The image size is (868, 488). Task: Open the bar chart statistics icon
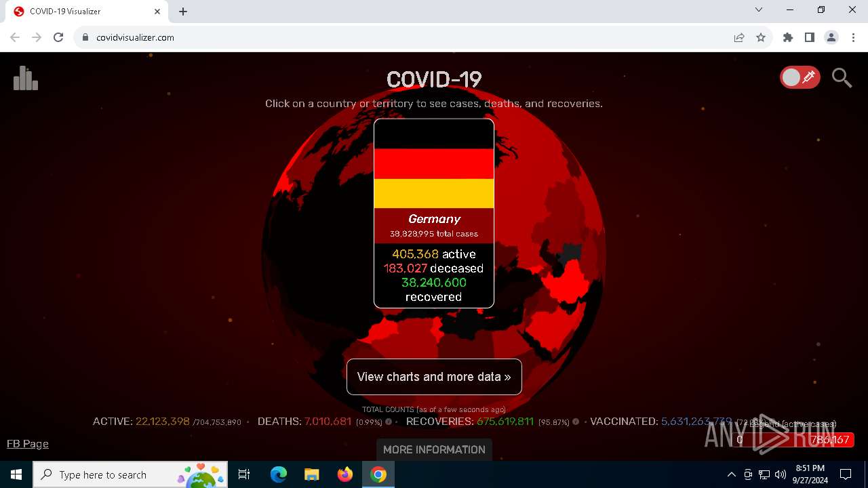pyautogui.click(x=26, y=78)
